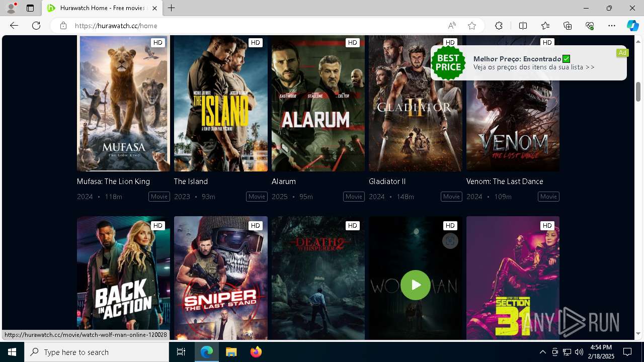
Task: Play the Wolf Man movie
Action: [x=416, y=285]
